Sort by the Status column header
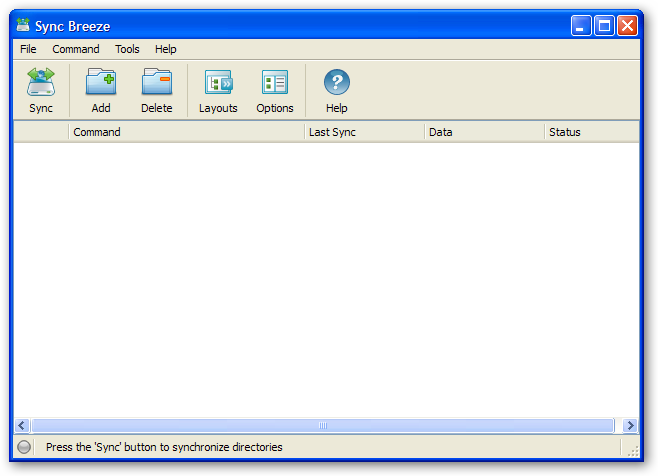658x476 pixels. click(x=592, y=132)
